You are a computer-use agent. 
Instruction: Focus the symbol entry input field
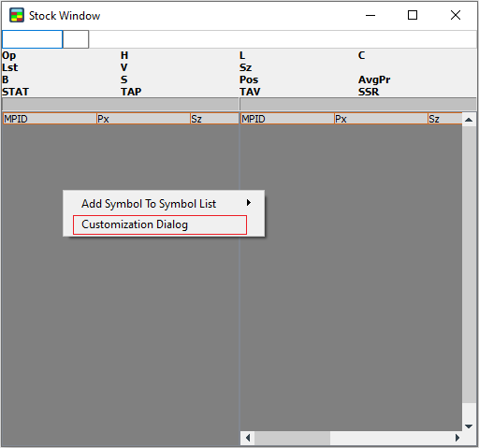click(32, 39)
